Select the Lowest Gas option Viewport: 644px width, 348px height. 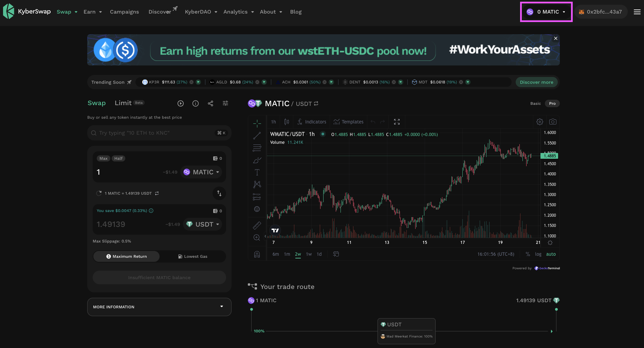click(x=192, y=256)
